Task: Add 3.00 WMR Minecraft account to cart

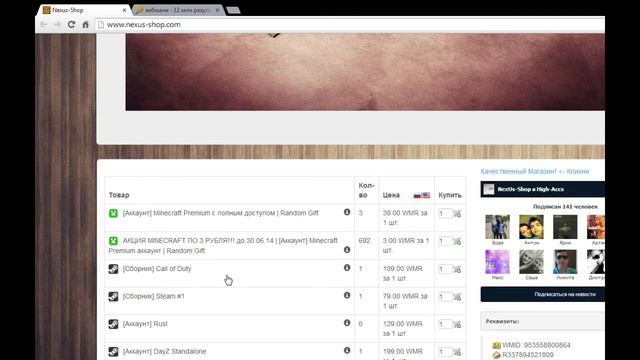Action: (x=457, y=242)
